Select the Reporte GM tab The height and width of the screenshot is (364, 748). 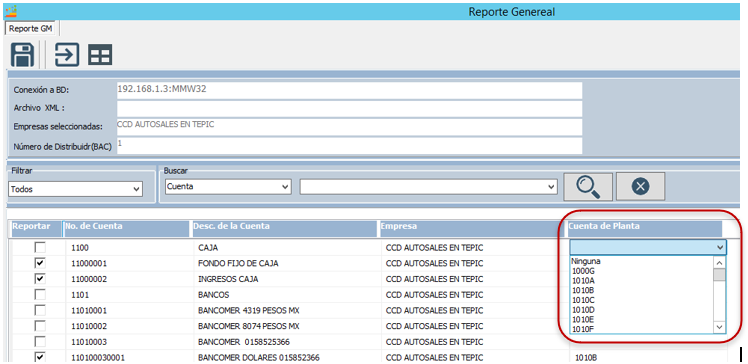pos(31,28)
